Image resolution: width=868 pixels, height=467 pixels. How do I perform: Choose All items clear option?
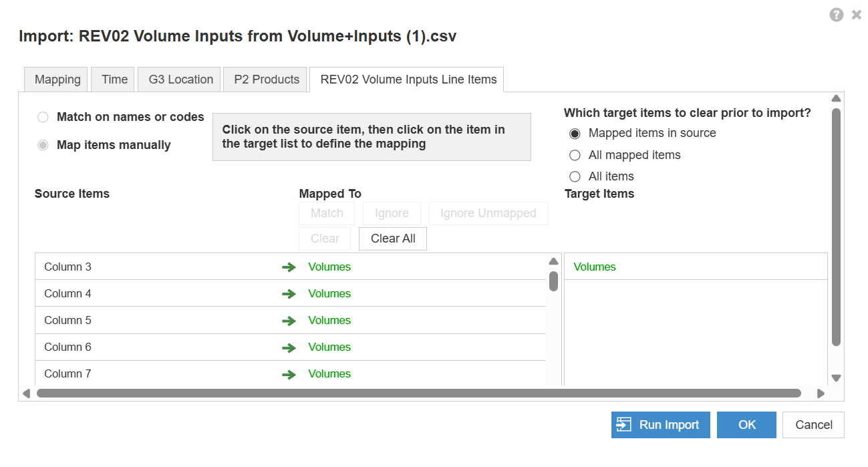[x=575, y=176]
